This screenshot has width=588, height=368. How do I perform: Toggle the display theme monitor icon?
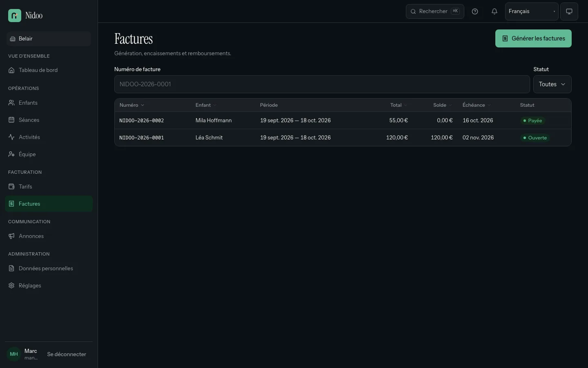pyautogui.click(x=569, y=11)
